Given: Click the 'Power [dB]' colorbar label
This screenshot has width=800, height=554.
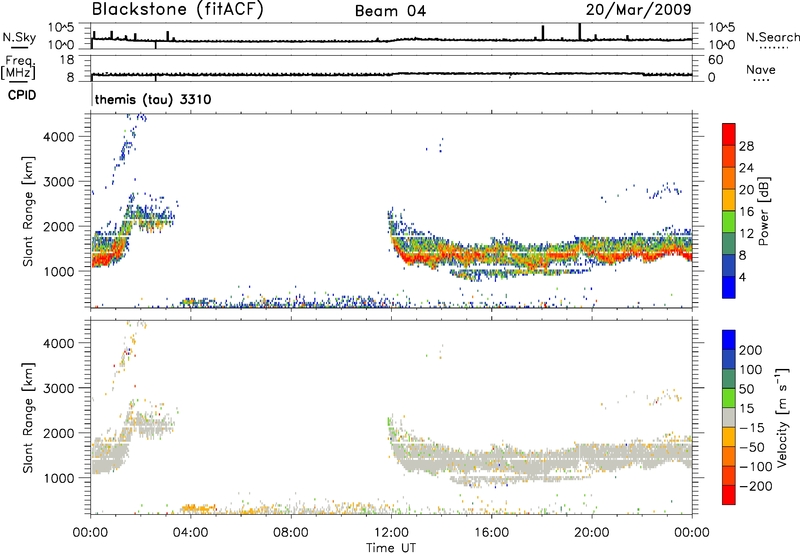Looking at the screenshot, I should click(763, 211).
